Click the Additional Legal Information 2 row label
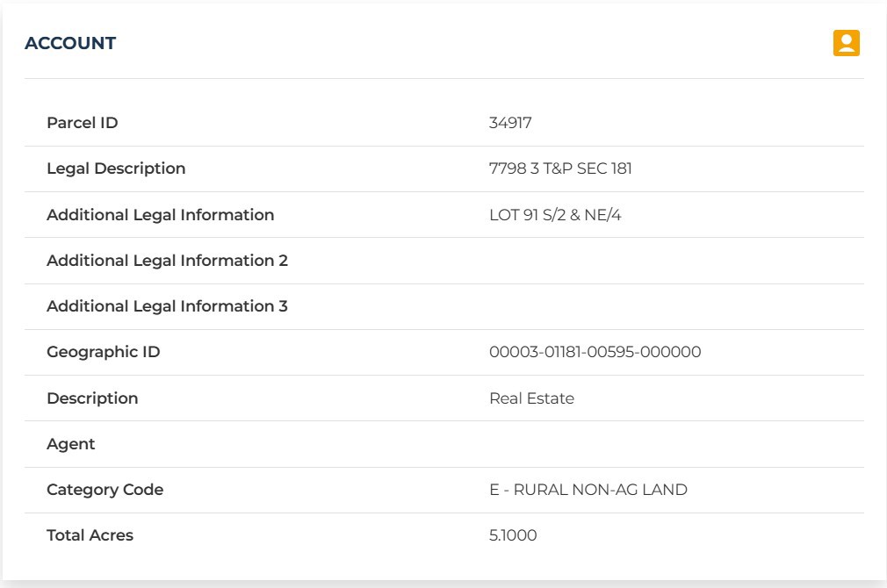Image resolution: width=887 pixels, height=588 pixels. [167, 261]
